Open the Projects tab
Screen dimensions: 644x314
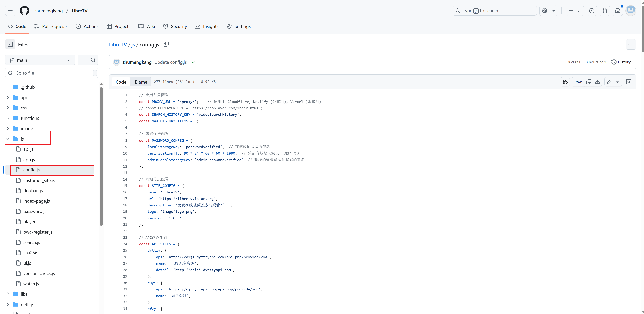(118, 26)
